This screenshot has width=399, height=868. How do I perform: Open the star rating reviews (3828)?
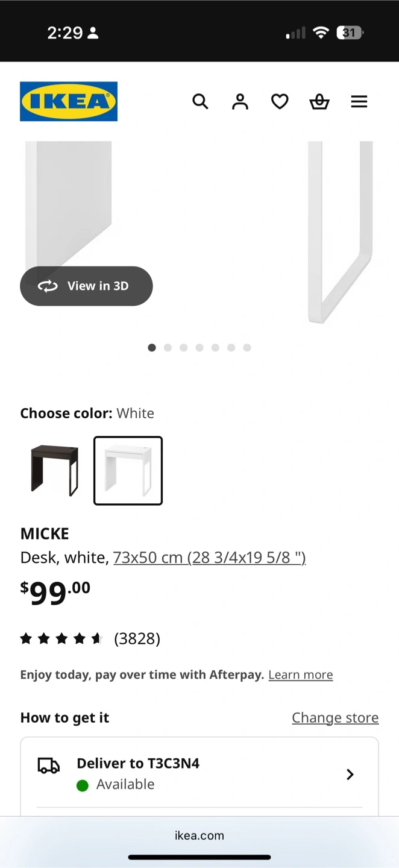pos(90,638)
